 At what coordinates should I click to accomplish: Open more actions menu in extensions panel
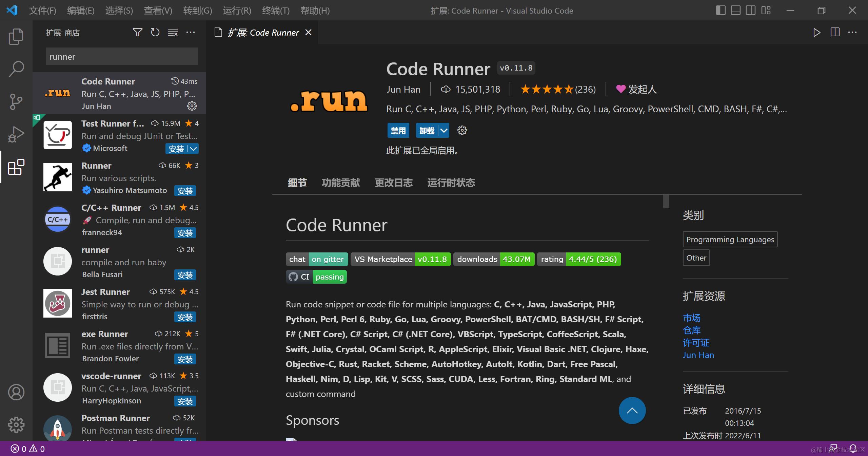pyautogui.click(x=190, y=32)
